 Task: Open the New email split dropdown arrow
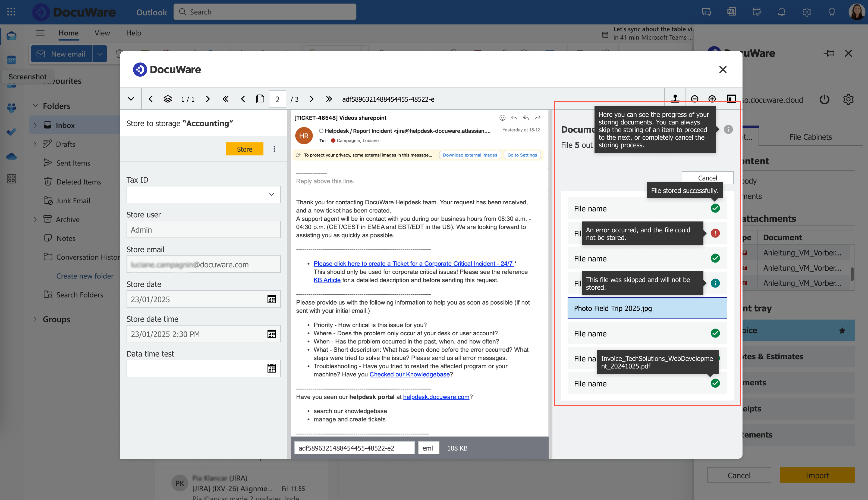99,54
